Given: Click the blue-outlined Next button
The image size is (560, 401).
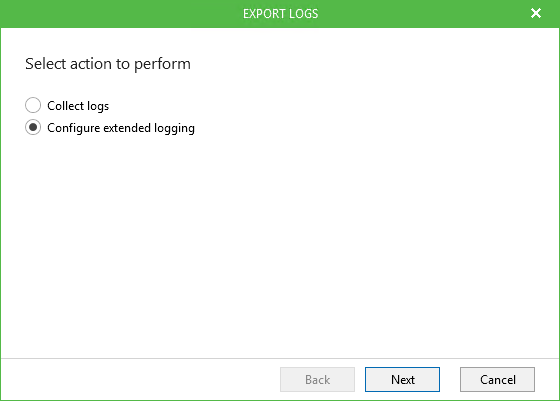Looking at the screenshot, I should click(x=402, y=379).
